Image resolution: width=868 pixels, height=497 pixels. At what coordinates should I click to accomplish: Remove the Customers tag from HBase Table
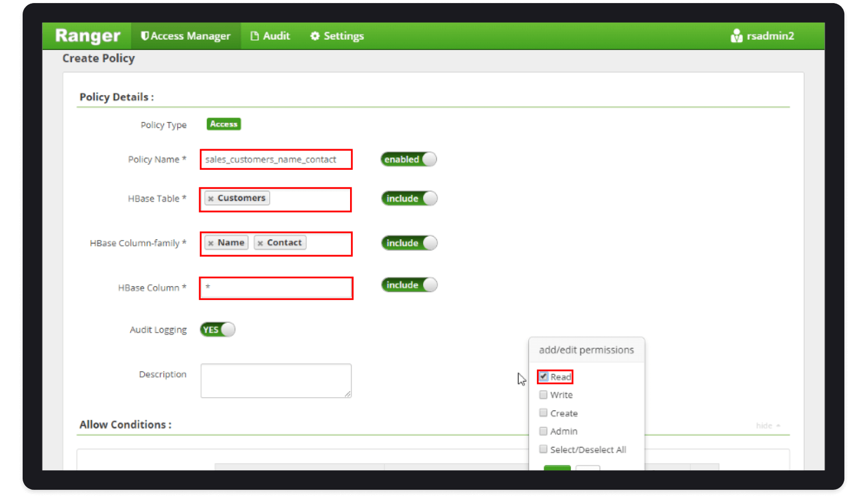[211, 199]
